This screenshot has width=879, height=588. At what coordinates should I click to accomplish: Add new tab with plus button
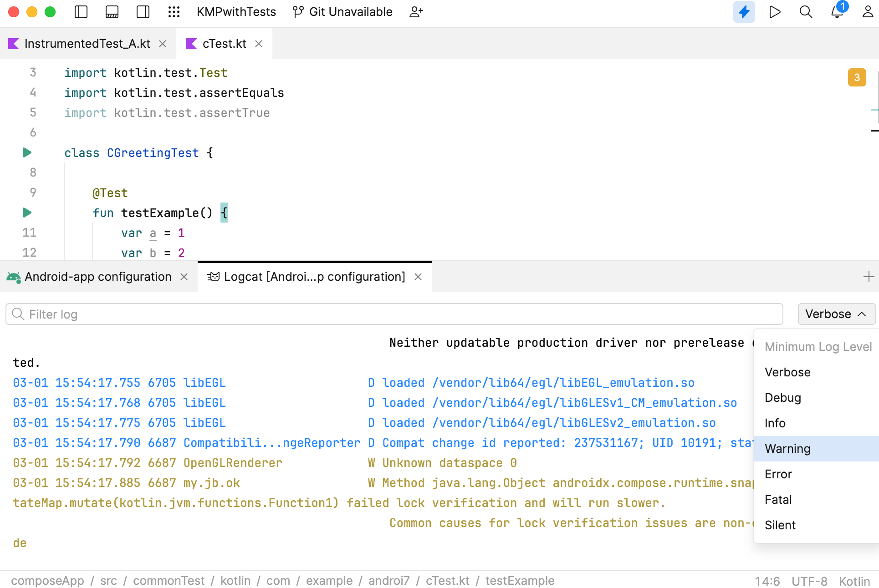pos(869,277)
